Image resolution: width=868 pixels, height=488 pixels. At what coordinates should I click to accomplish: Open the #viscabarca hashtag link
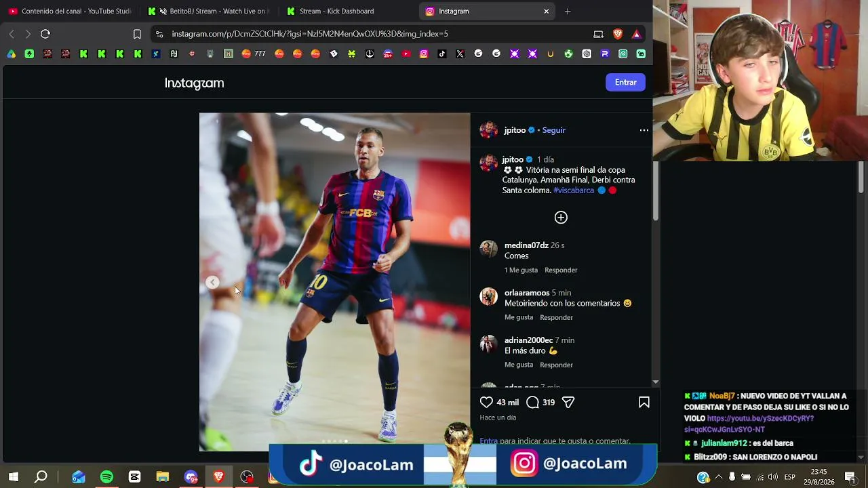click(574, 190)
